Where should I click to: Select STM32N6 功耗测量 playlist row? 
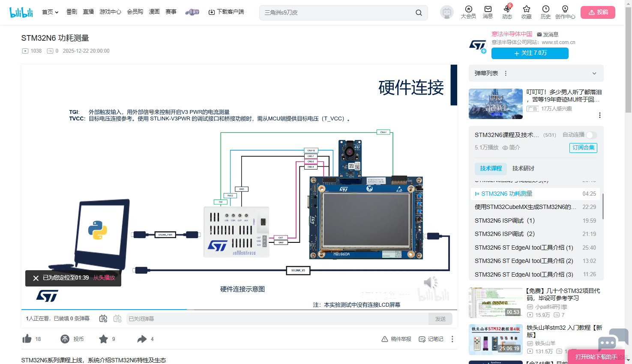pos(535,194)
